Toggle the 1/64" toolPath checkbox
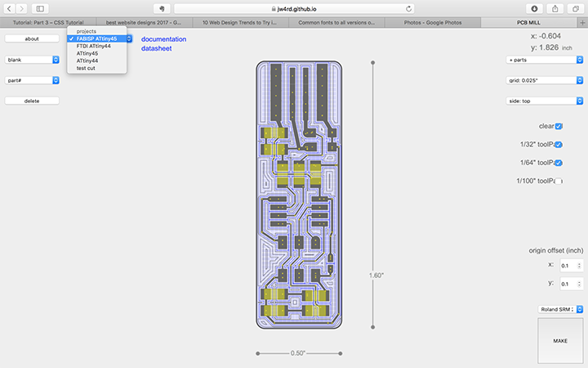Screen dimensions: 588x368 point(559,163)
